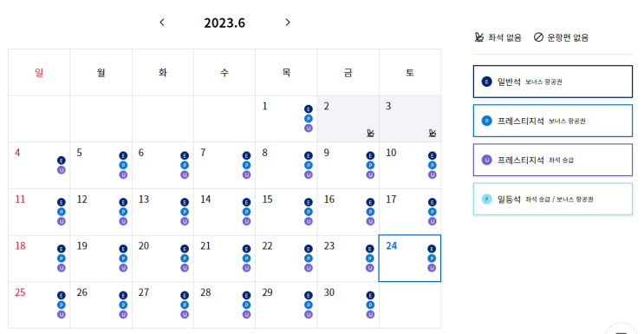Screen dimensions: 644x334
Task: Toggle 프레스티지석 보너스 항공권 filter
Action: tap(553, 121)
